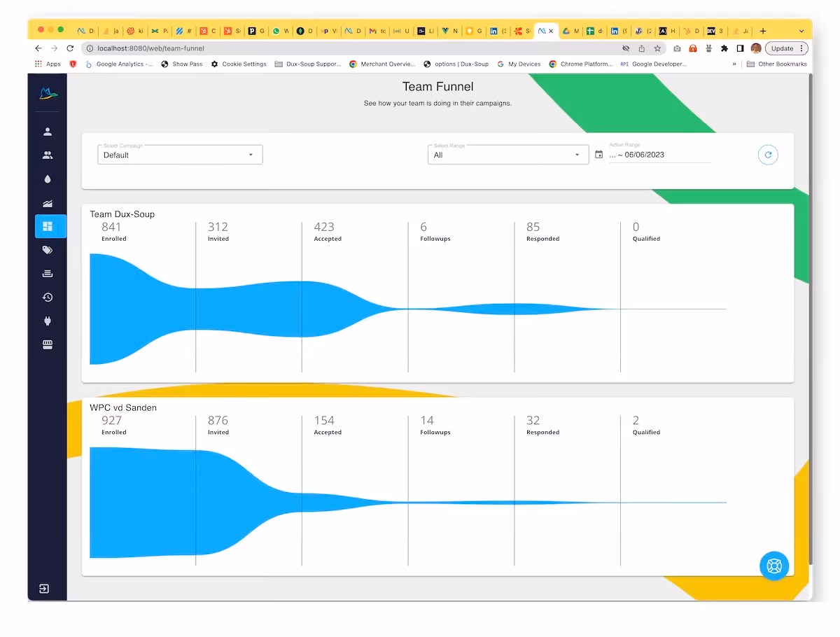This screenshot has width=840, height=637.
Task: Expand hidden bookmarks with the » chevron
Action: [734, 64]
